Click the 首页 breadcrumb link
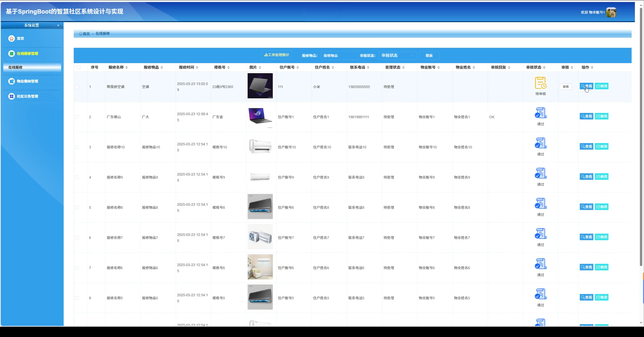Screen dimensions: 644x337 [86, 34]
